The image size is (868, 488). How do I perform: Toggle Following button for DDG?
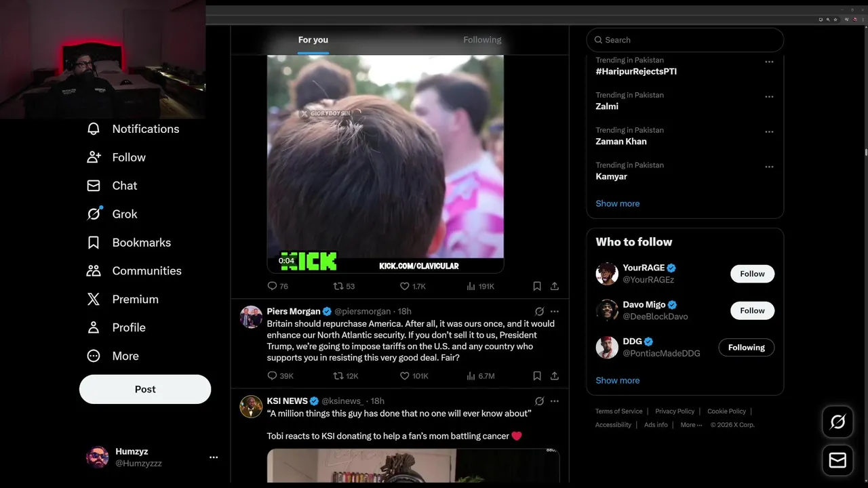tap(746, 348)
